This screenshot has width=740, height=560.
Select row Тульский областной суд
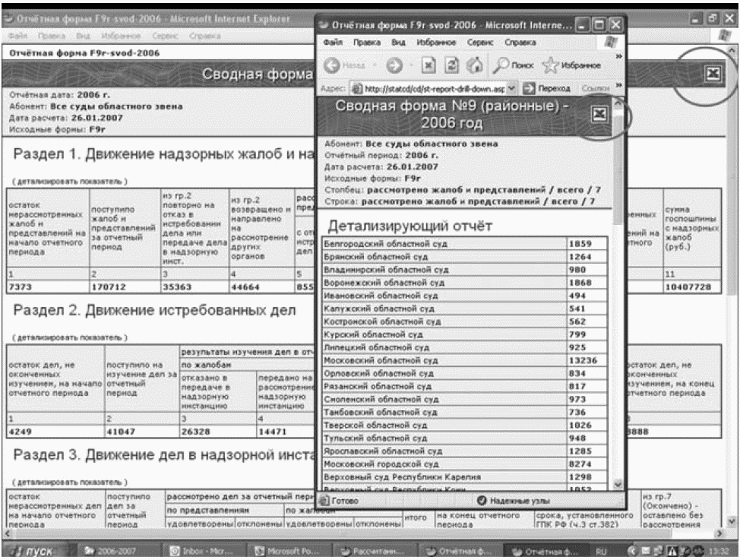(x=464, y=438)
